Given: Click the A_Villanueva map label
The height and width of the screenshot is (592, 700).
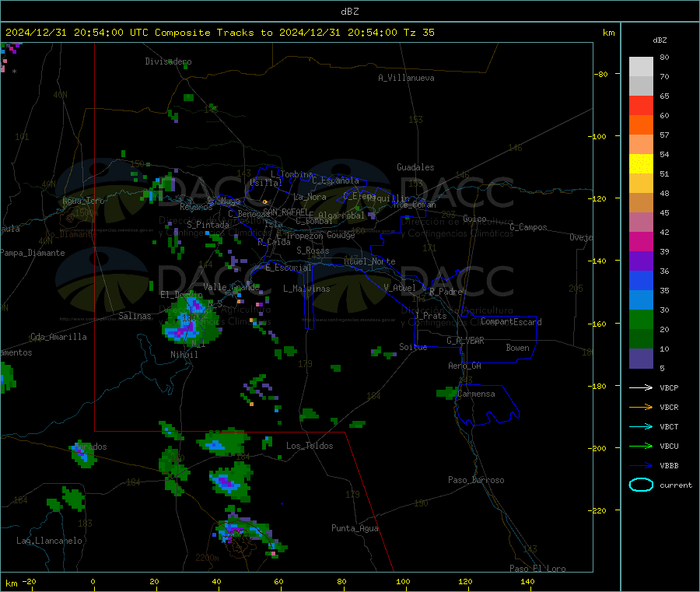Looking at the screenshot, I should point(406,78).
